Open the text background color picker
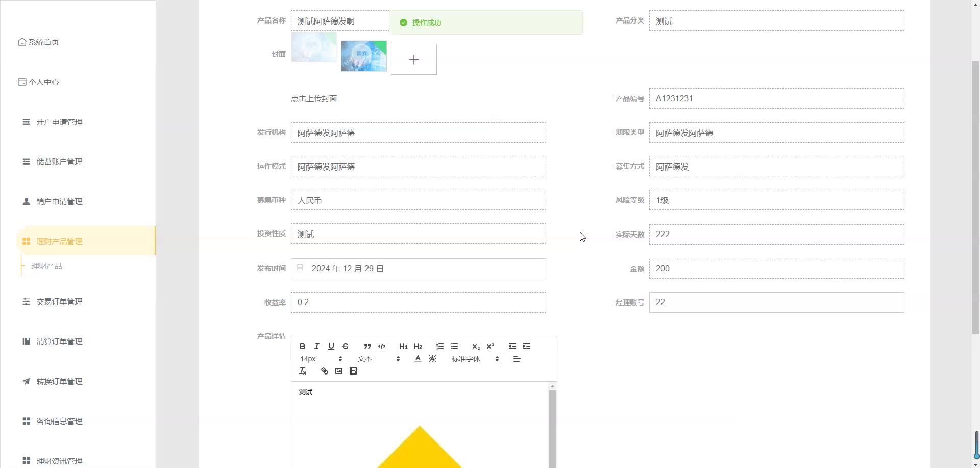This screenshot has width=980, height=468. [x=432, y=359]
